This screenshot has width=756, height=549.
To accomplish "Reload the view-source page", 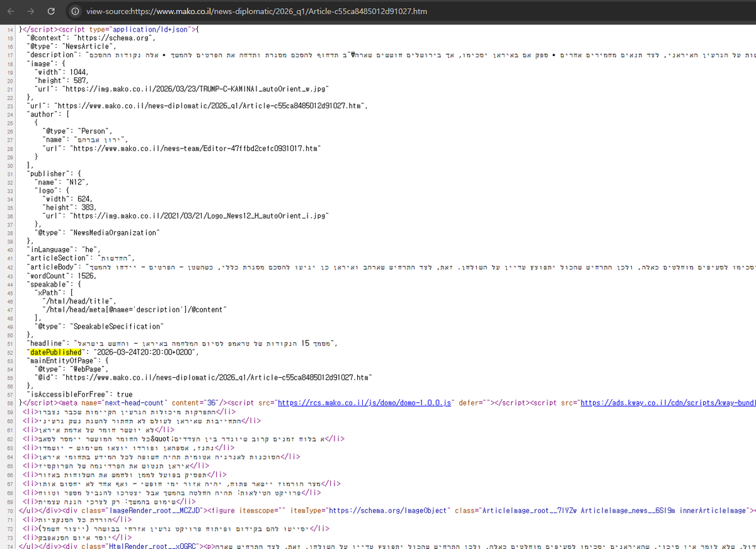I will click(x=51, y=11).
